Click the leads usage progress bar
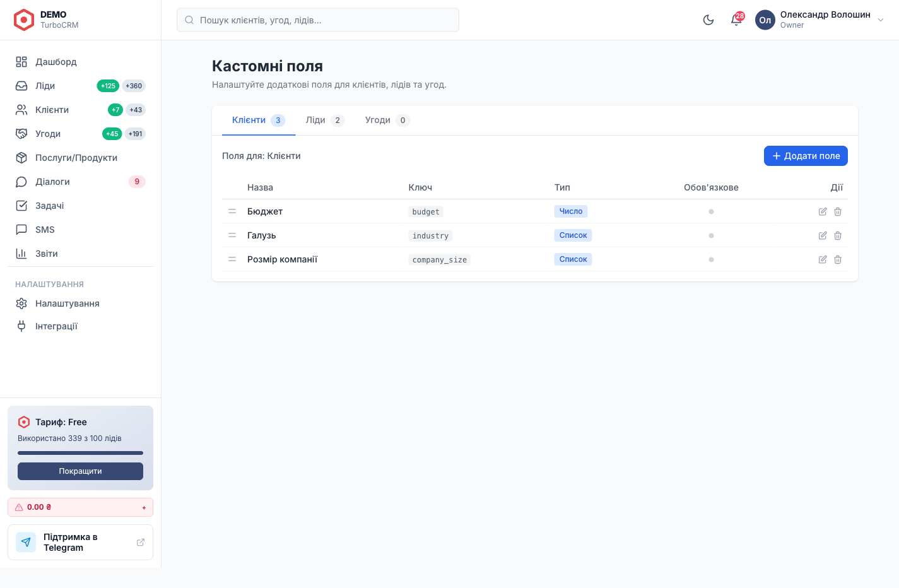The image size is (899, 588). pyautogui.click(x=80, y=453)
